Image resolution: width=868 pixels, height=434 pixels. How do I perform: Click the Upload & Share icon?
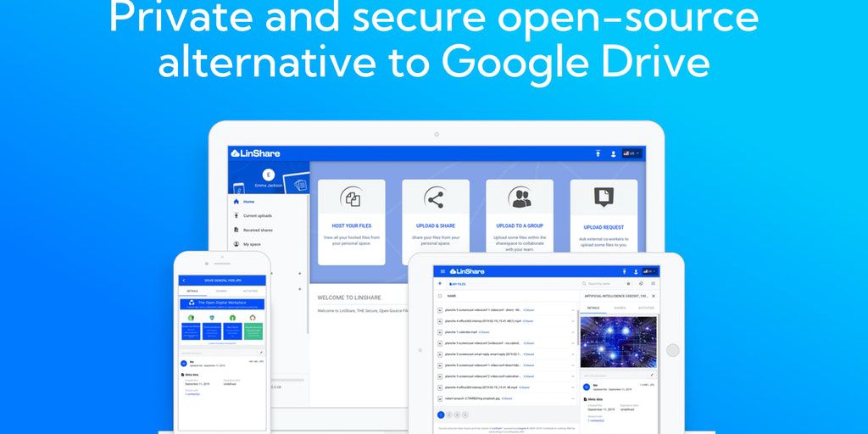436,198
